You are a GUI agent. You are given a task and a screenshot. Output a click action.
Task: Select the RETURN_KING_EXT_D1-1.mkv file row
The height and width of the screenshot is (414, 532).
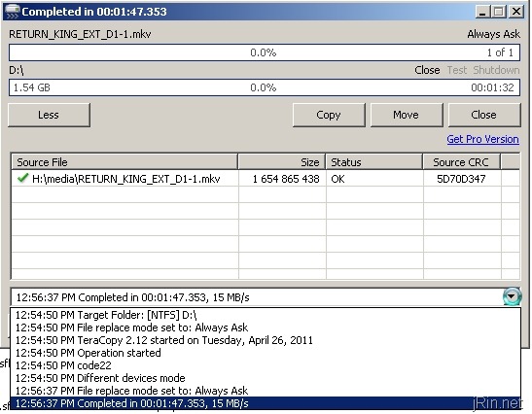click(266, 179)
